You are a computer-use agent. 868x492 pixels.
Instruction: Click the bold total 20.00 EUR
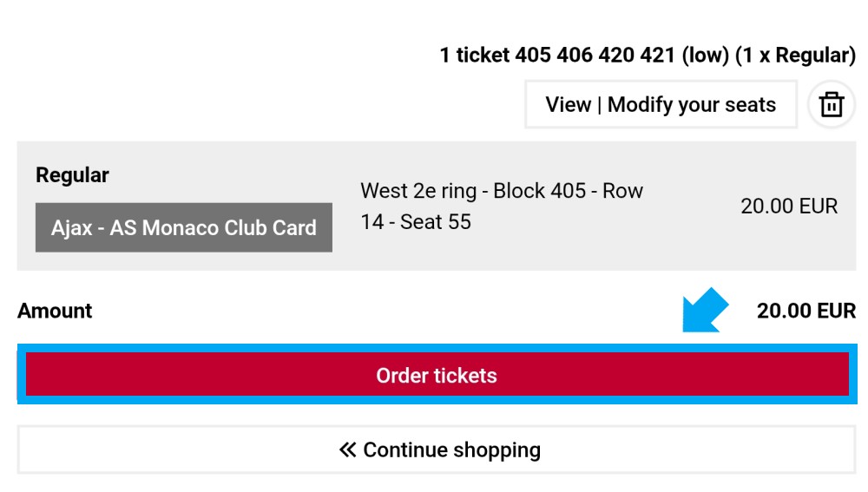point(806,311)
